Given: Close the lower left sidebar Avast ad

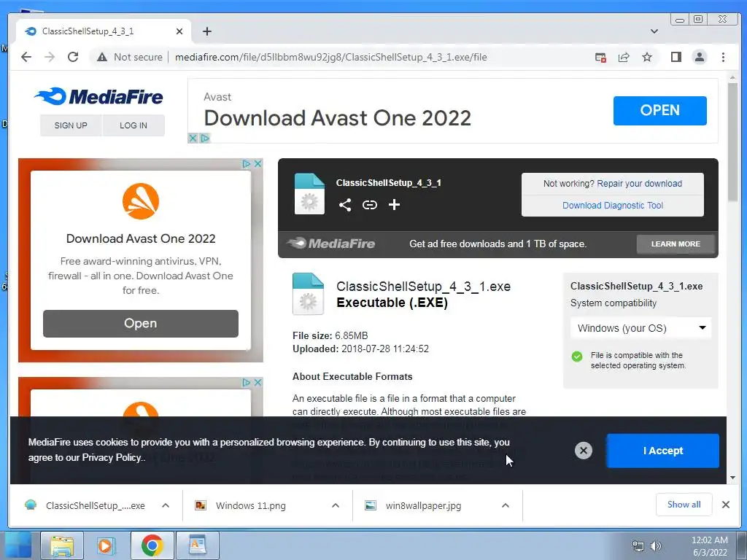Looking at the screenshot, I should coord(258,382).
